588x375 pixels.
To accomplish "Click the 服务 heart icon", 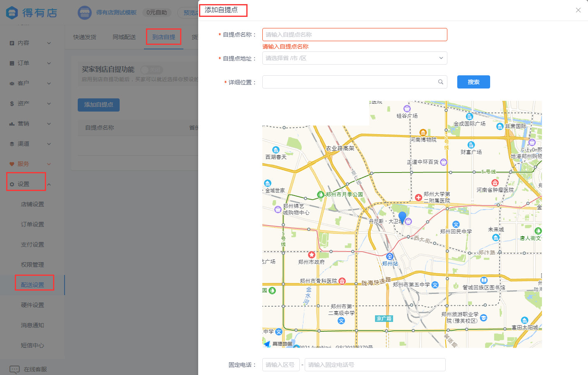I will click(12, 164).
